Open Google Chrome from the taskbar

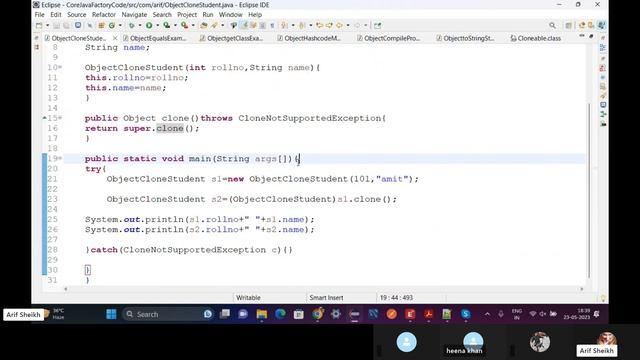[318, 314]
